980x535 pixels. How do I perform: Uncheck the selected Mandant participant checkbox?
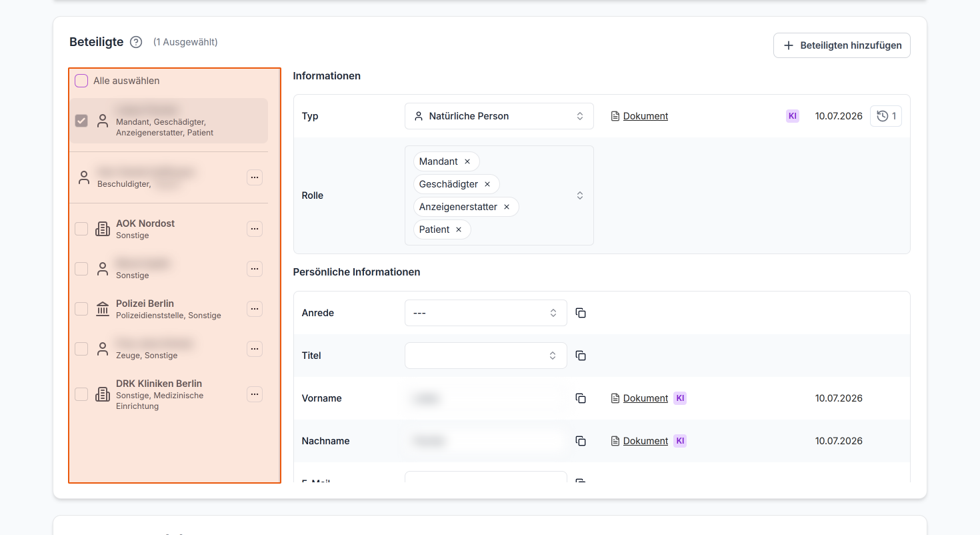[81, 121]
